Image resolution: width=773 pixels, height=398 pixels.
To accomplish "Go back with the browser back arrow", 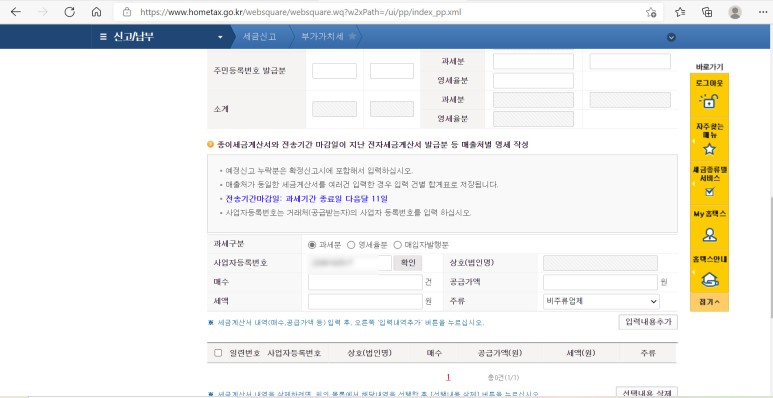I will coord(16,12).
